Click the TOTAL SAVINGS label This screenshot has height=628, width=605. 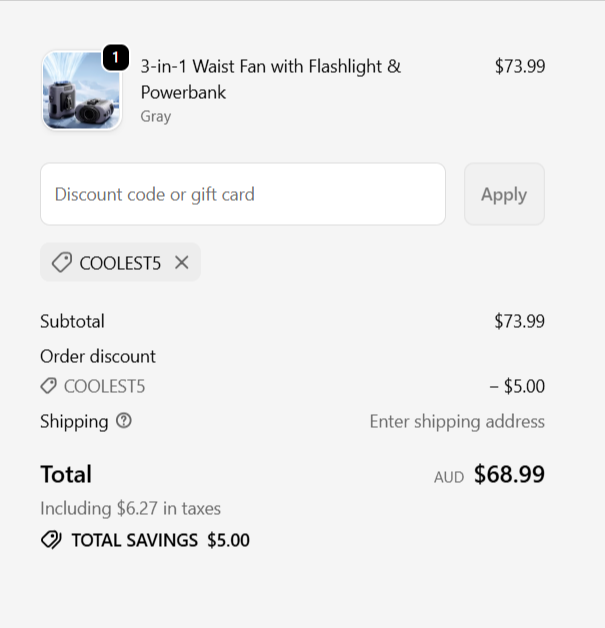[134, 540]
